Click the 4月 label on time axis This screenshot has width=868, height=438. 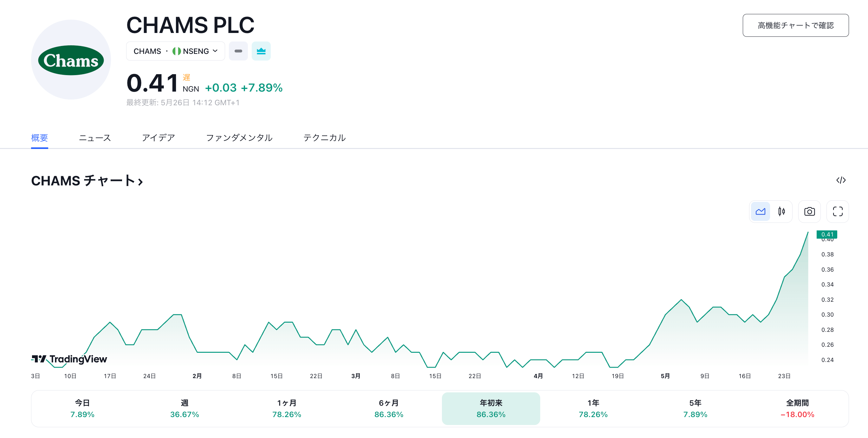click(538, 376)
